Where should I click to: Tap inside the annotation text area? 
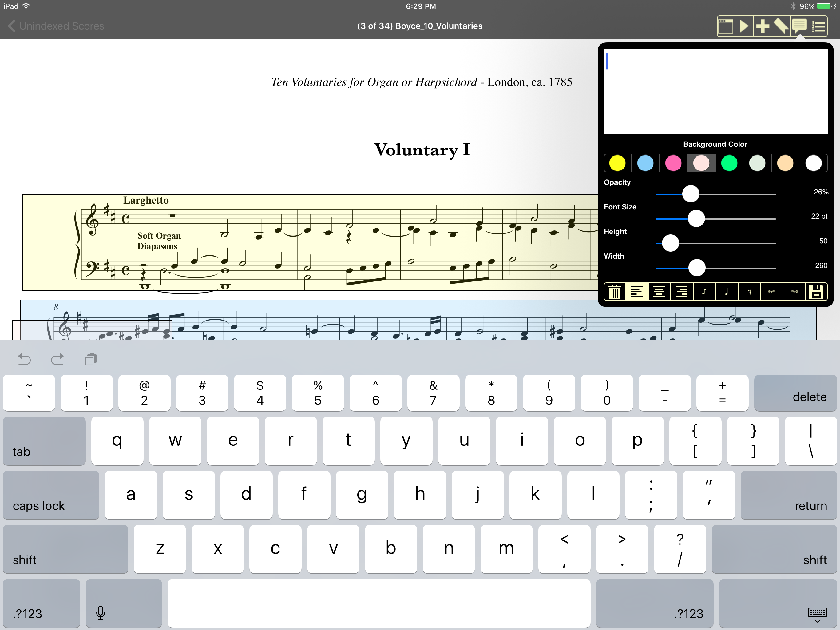point(715,91)
